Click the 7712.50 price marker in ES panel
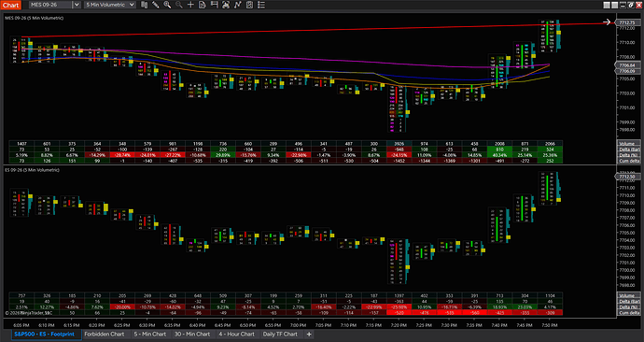644x342 pixels. 626,177
